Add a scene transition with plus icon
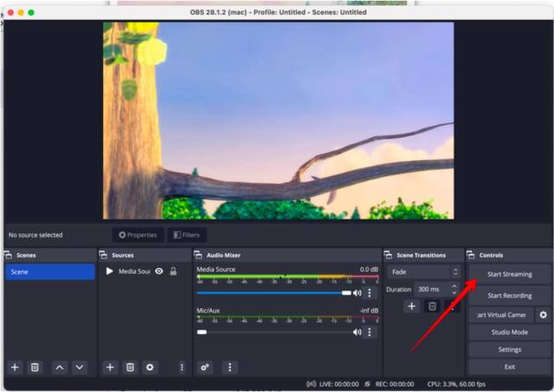Screen dimensions: 554x392 (412, 305)
